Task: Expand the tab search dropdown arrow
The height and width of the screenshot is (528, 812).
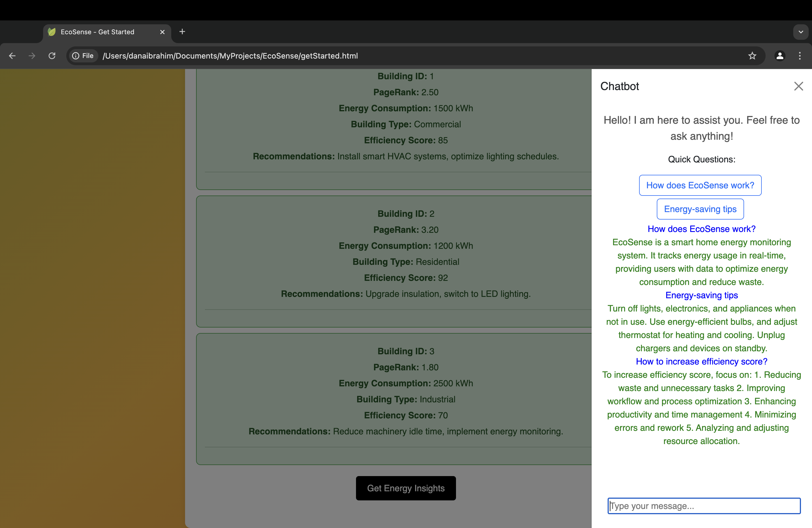Action: (x=800, y=32)
